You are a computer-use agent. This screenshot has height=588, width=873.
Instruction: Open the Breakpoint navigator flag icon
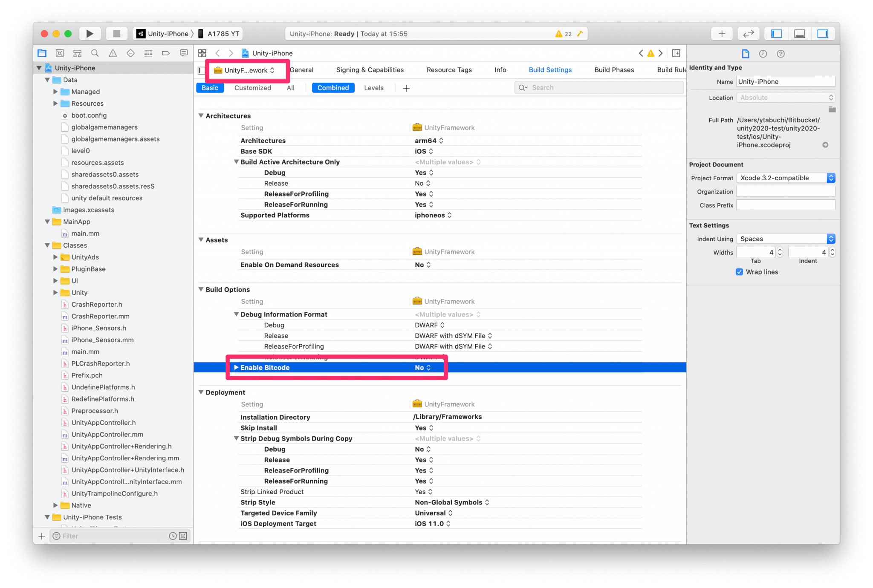pyautogui.click(x=166, y=53)
